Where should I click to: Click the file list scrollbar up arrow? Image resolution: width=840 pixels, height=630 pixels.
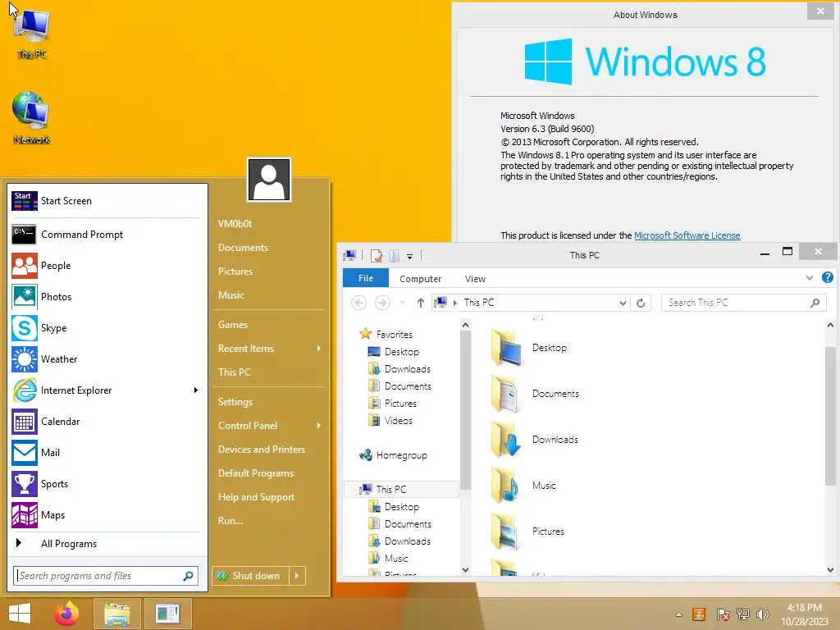click(830, 325)
